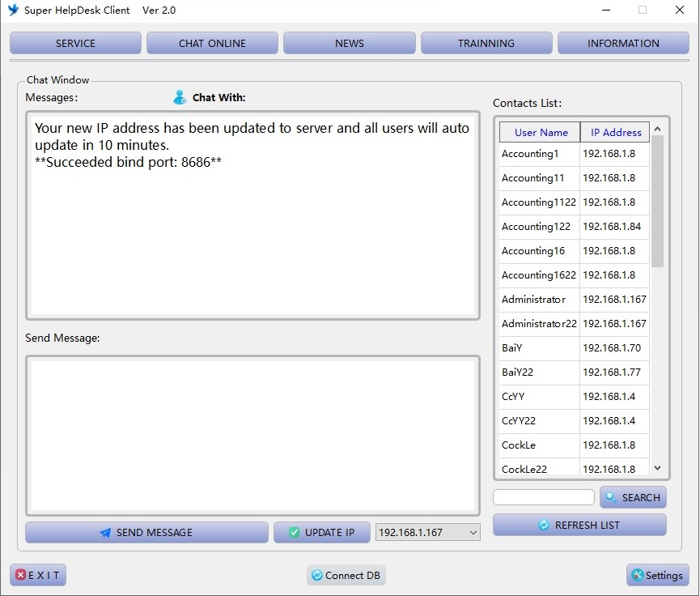This screenshot has height=596, width=700.
Task: Switch to the NEWS tab
Action: pos(349,44)
